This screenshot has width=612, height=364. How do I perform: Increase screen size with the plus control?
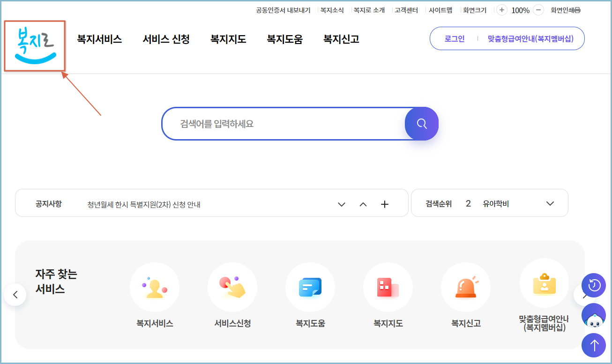click(501, 9)
